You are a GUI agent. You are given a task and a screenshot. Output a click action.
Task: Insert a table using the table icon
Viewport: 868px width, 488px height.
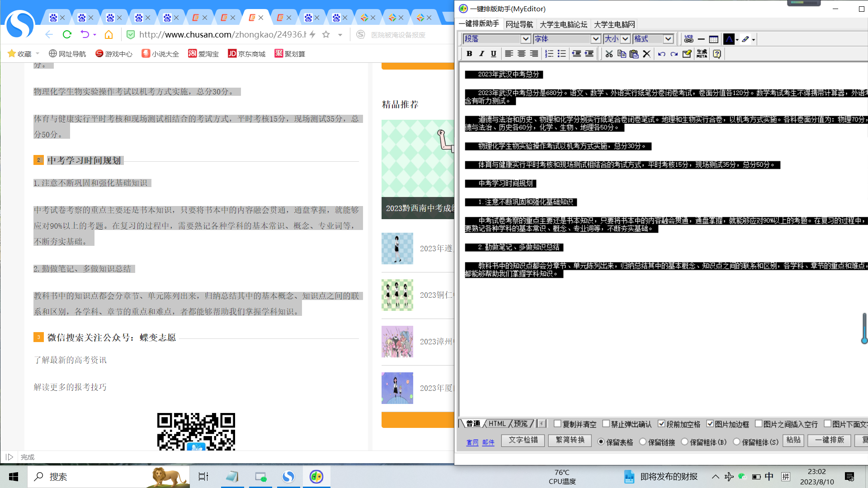pos(713,39)
